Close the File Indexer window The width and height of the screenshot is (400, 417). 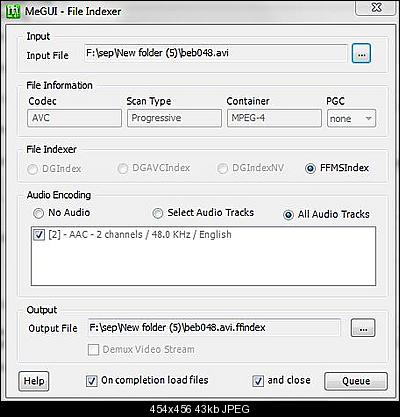click(376, 7)
